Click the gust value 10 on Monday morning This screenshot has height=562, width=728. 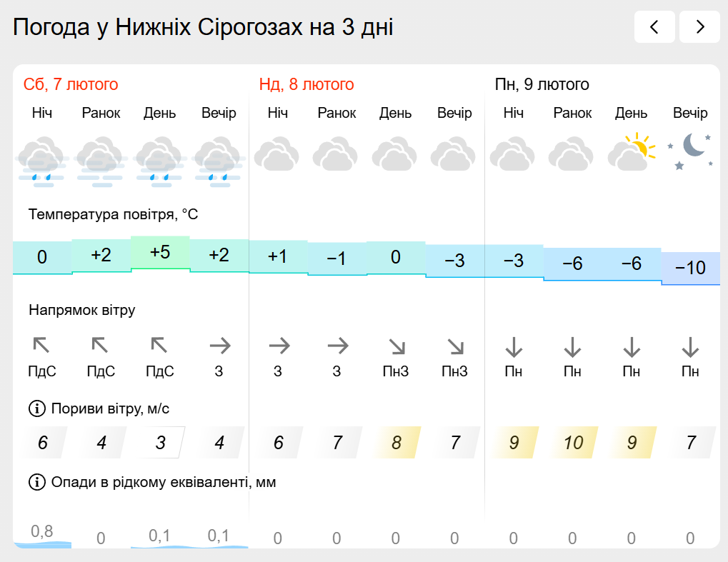(x=572, y=443)
